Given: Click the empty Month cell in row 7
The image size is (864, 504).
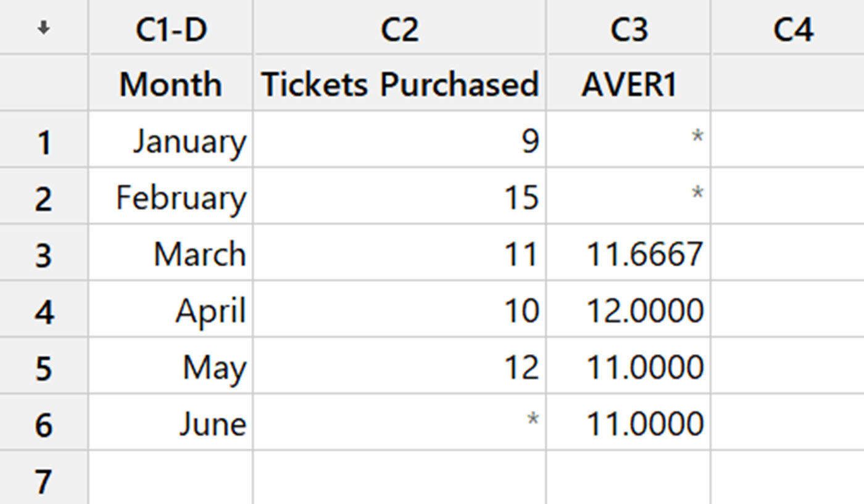Looking at the screenshot, I should (171, 479).
